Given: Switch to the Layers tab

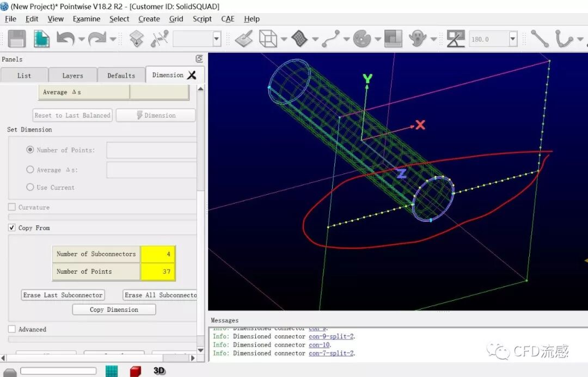Looking at the screenshot, I should (x=73, y=75).
